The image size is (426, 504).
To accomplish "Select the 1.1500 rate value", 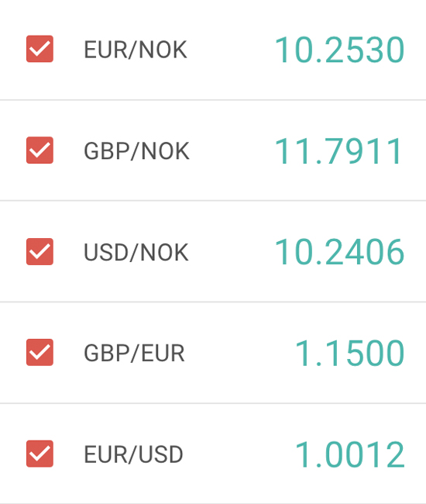I will click(349, 353).
